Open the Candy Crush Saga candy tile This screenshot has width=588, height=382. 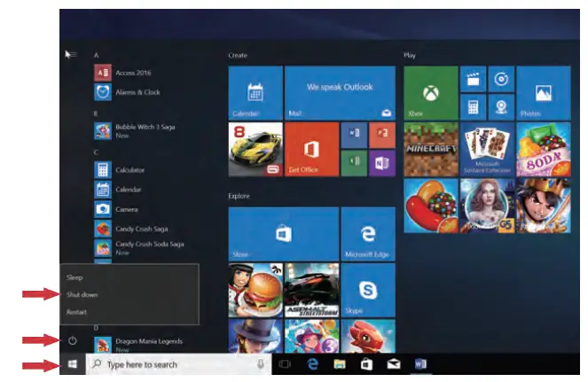click(x=431, y=206)
